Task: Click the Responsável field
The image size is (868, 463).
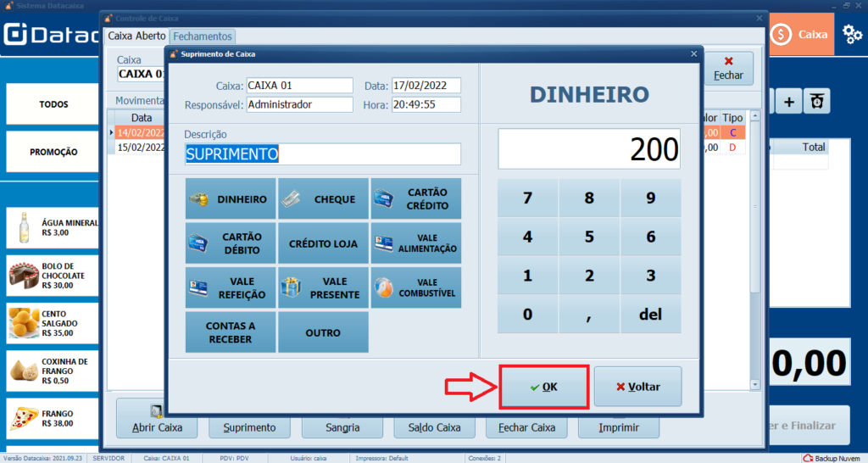Action: point(299,104)
